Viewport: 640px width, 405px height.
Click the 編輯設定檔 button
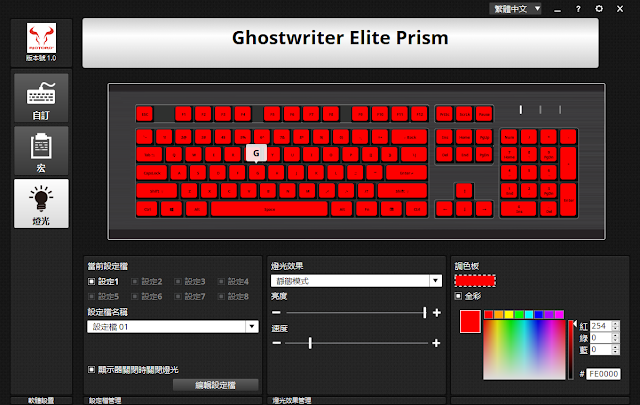pos(216,385)
